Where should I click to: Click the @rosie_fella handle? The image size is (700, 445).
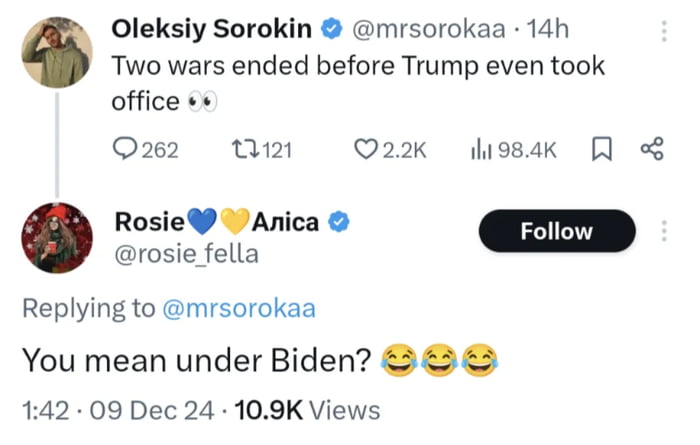click(x=187, y=254)
